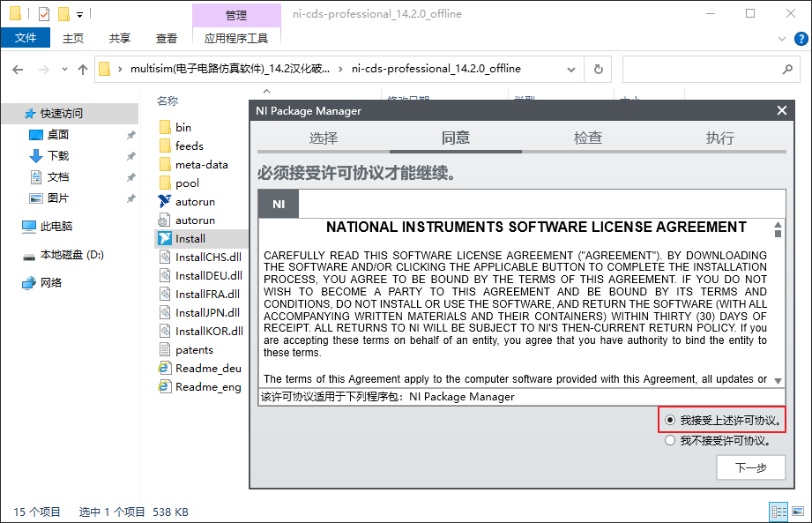Image resolution: width=812 pixels, height=523 pixels.
Task: Click the autorun NI application icon
Action: pos(165,201)
